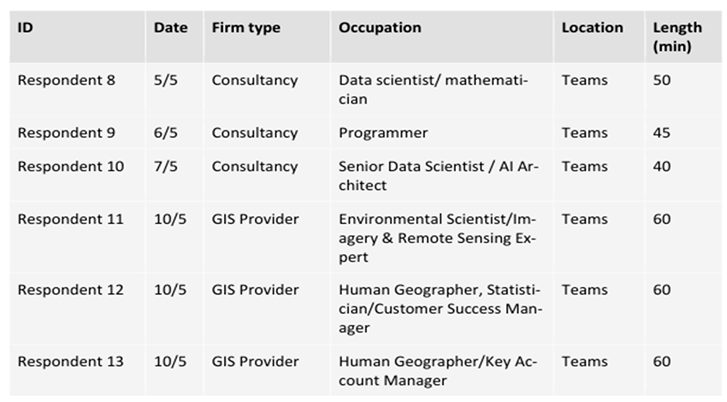
Task: Click the Environmental Scientist occupation cell
Action: point(438,238)
